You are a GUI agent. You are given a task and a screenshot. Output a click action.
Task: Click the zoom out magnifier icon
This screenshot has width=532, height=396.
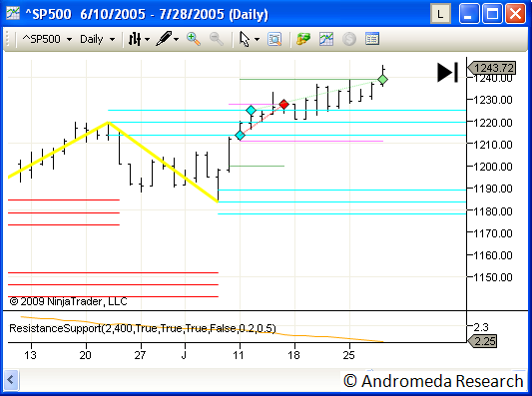pyautogui.click(x=217, y=39)
